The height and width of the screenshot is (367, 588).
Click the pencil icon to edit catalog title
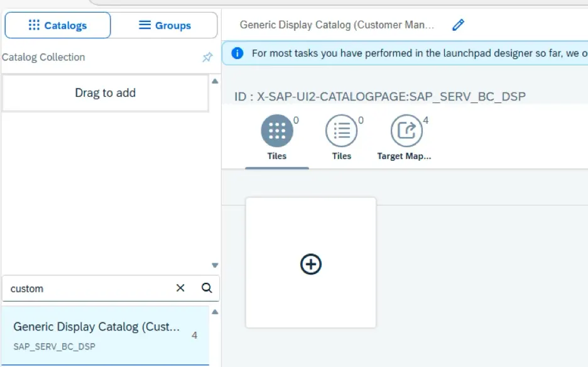pyautogui.click(x=458, y=25)
